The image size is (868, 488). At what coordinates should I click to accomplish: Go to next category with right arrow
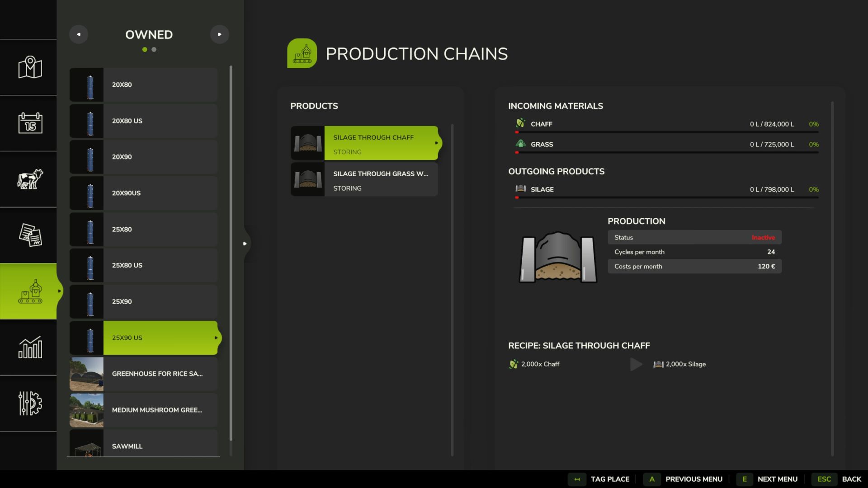click(x=220, y=34)
